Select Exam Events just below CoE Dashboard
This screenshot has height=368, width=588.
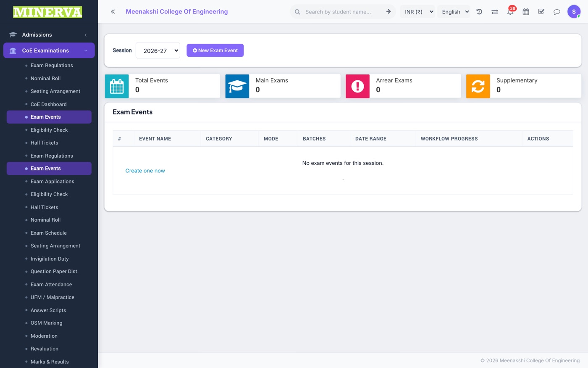pos(49,117)
